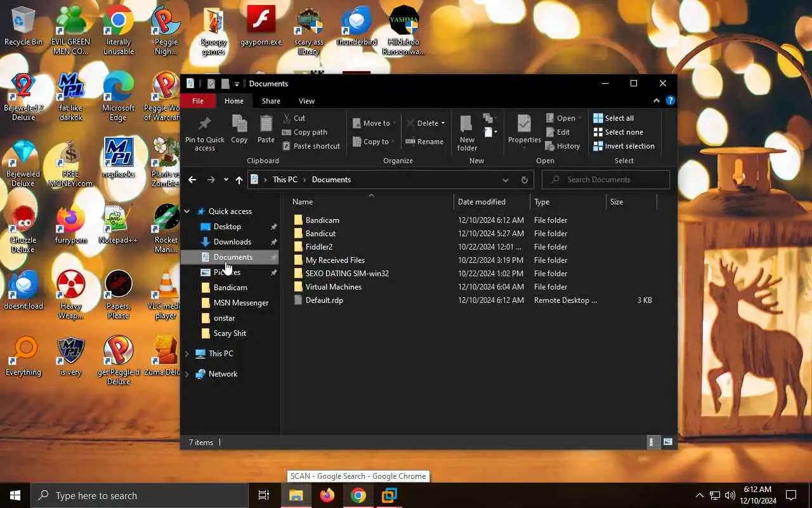Viewport: 812px width, 508px height.
Task: Select the Thunderbird desktop icon
Action: (357, 27)
